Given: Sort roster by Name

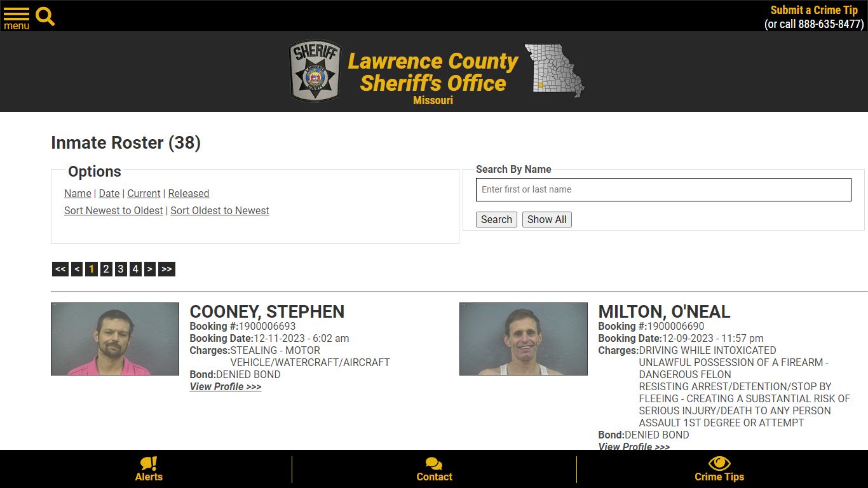Looking at the screenshot, I should [x=78, y=193].
